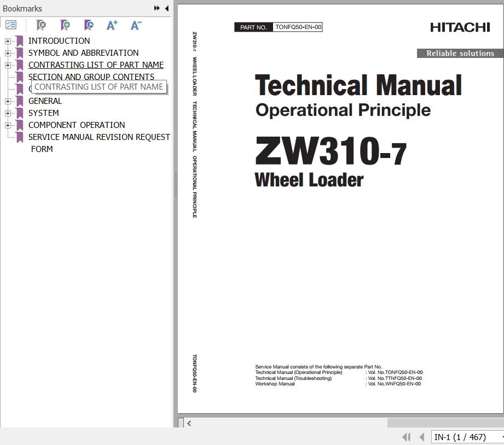Expand the INTRODUCTION bookmark
Viewport: 504px width, 445px height.
click(x=8, y=41)
